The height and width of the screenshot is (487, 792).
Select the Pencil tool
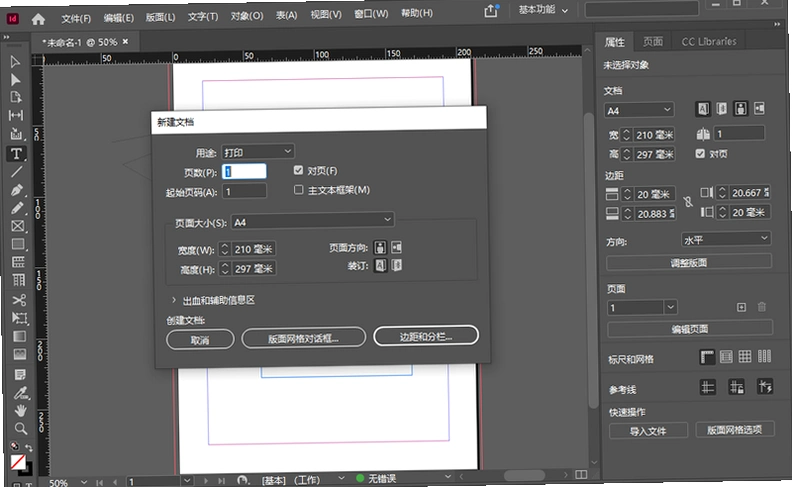coord(17,208)
